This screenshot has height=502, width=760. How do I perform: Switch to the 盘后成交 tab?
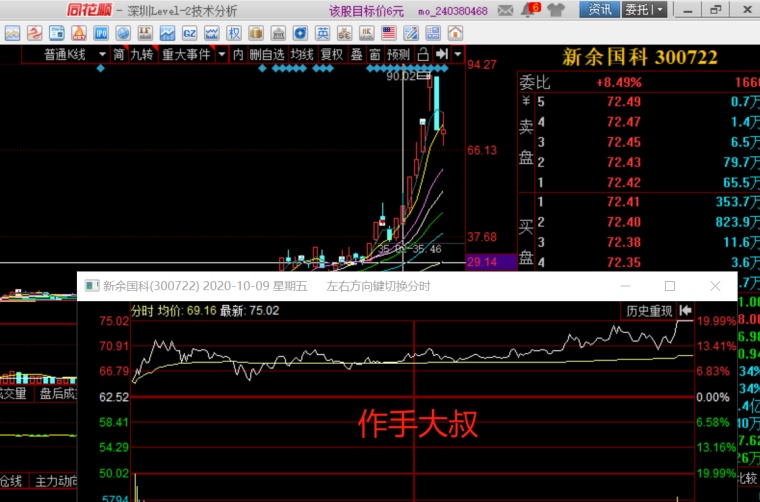point(58,393)
